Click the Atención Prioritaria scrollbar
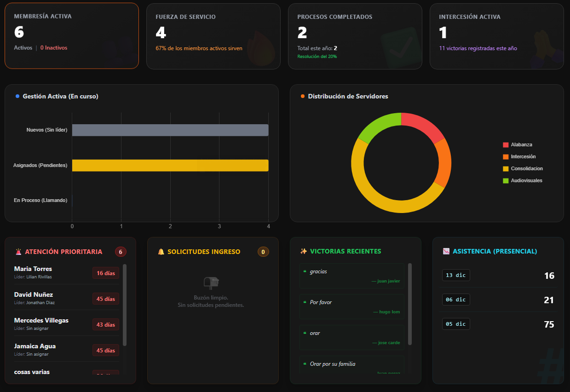 click(x=125, y=305)
